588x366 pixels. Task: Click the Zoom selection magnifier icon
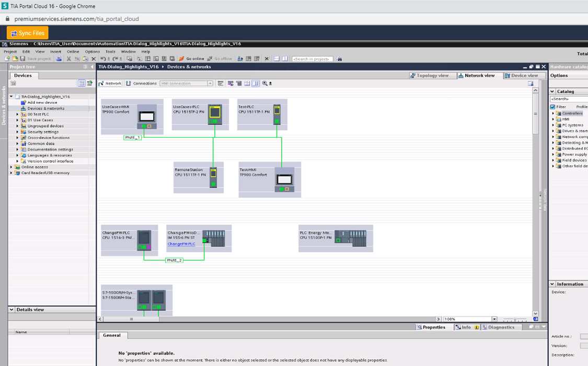click(265, 84)
